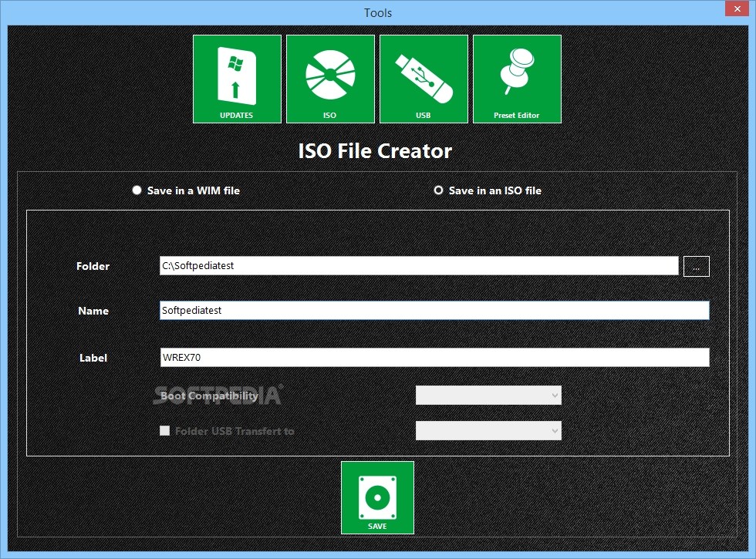Open the USB drive tool tile
Viewport: 756px width, 559px height.
[x=424, y=79]
